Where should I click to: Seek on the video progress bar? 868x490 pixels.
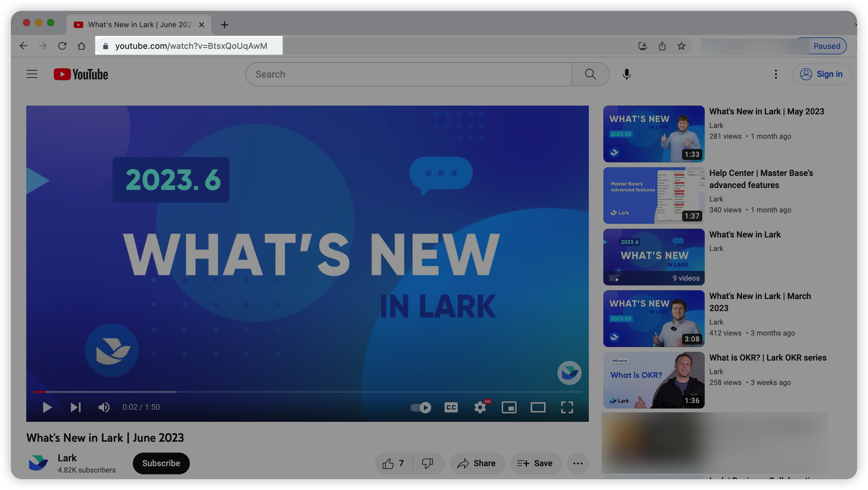point(307,392)
